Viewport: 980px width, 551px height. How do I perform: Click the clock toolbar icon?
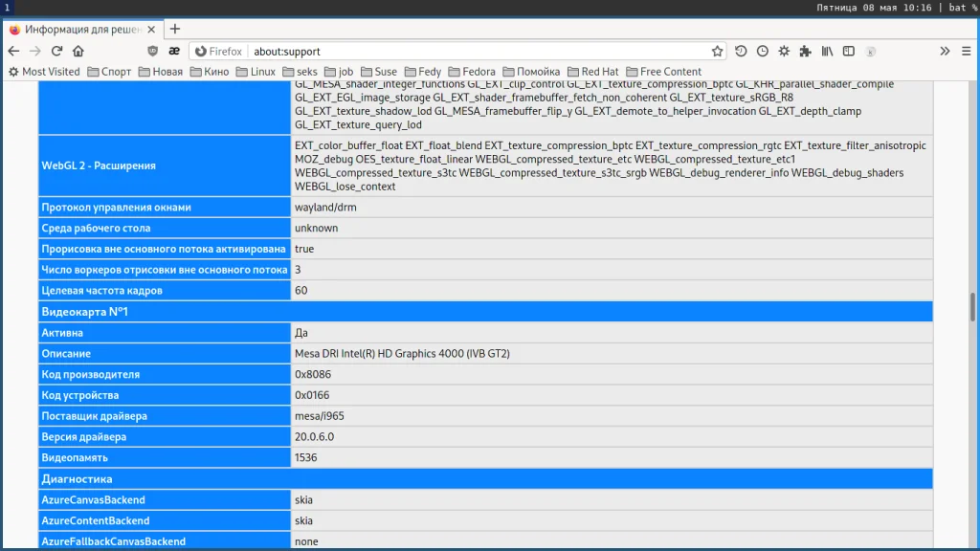[763, 52]
